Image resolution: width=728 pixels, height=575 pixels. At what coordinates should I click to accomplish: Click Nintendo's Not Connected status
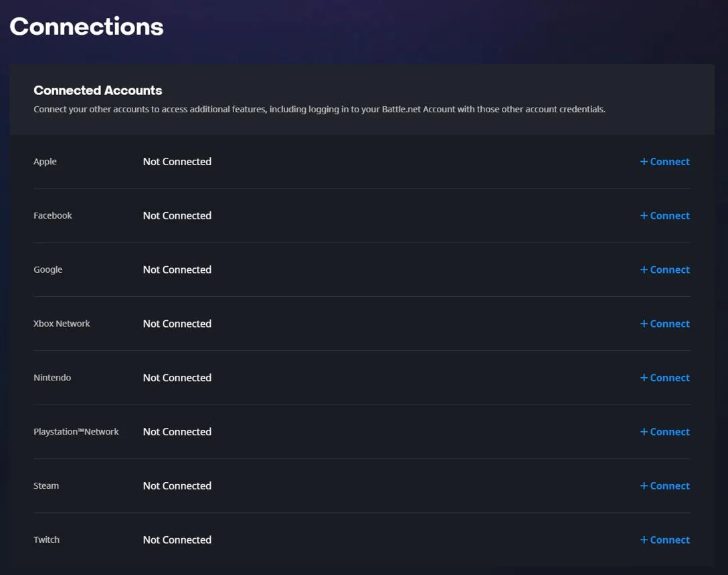(177, 378)
